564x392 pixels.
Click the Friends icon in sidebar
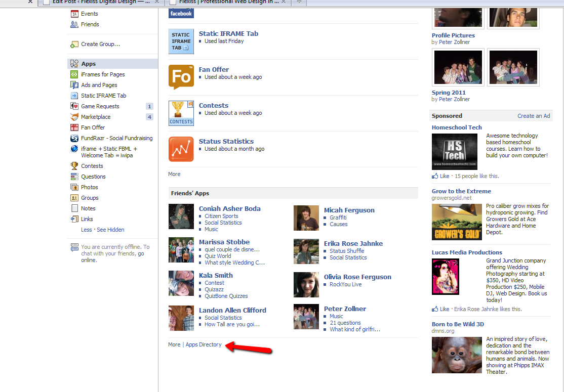(x=74, y=24)
